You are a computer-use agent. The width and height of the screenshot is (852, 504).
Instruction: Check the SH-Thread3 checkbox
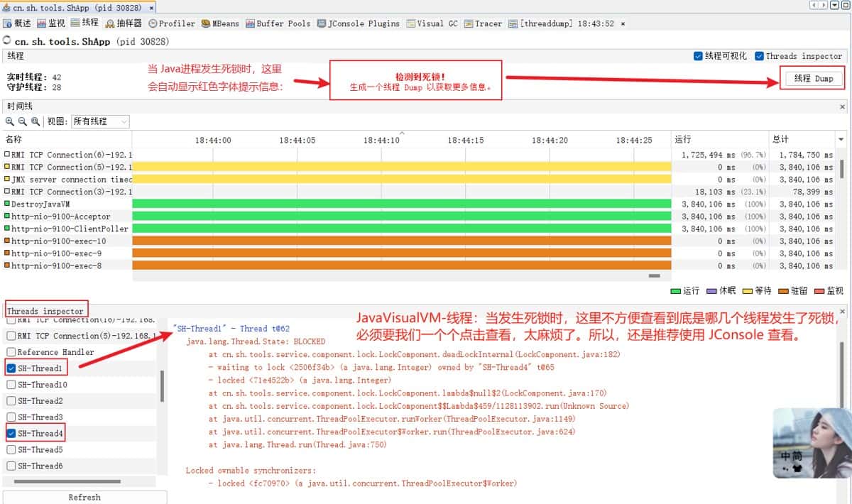point(11,417)
